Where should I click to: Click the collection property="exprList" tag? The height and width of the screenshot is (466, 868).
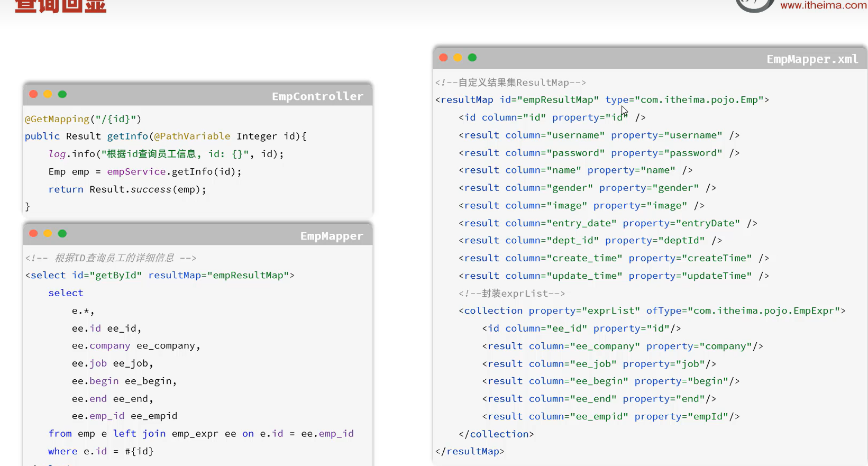pyautogui.click(x=652, y=310)
